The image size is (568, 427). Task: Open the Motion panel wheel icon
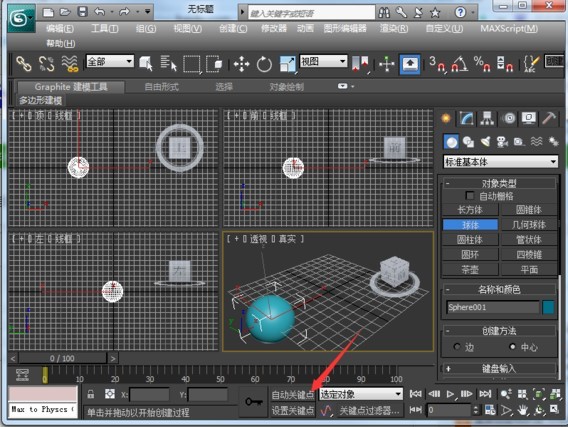click(509, 118)
